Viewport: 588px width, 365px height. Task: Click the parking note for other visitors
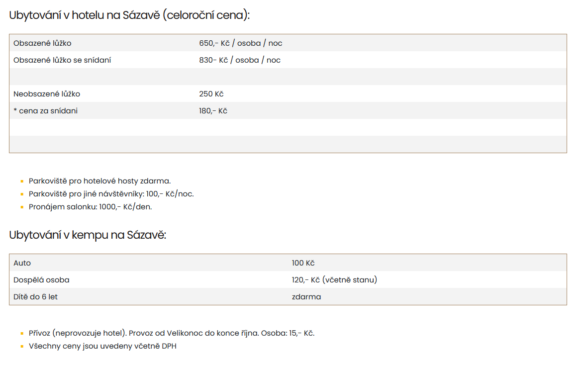(111, 194)
